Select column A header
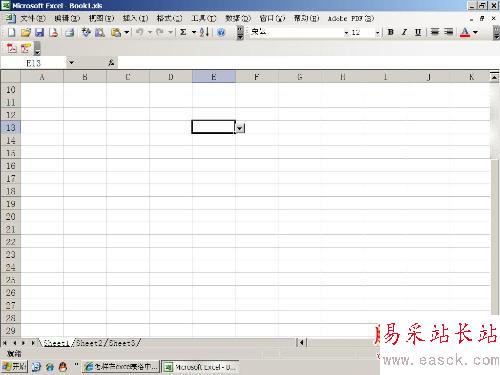Screen dimensions: 500x375 click(42, 77)
